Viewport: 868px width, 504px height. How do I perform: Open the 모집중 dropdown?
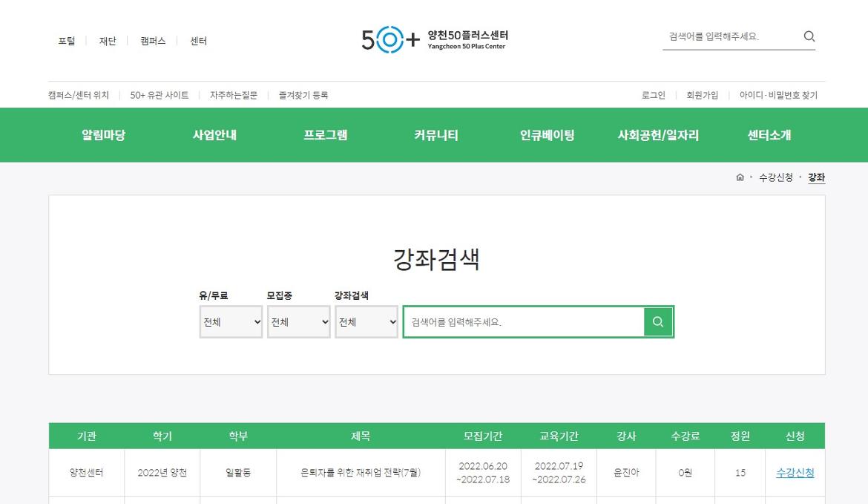tap(298, 321)
